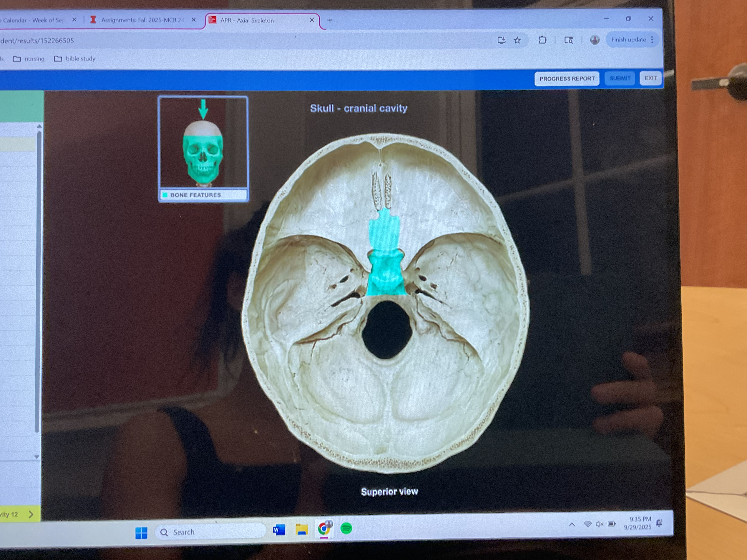747x560 pixels.
Task: Go to next activity using arrow chevron
Action: tap(31, 514)
